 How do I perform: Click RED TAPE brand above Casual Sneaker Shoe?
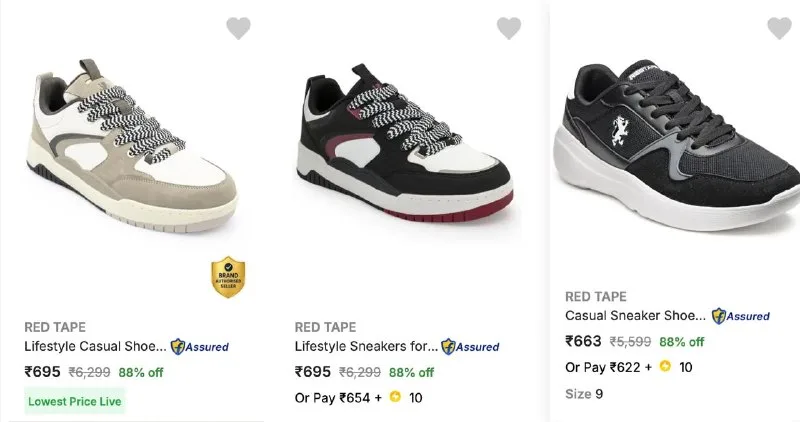tap(596, 296)
